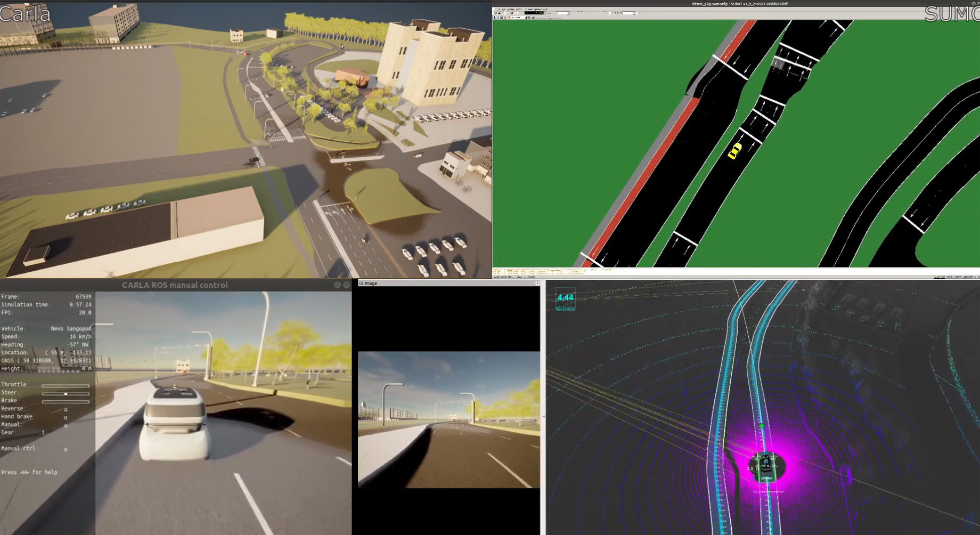Click the Throttle bar

point(66,385)
